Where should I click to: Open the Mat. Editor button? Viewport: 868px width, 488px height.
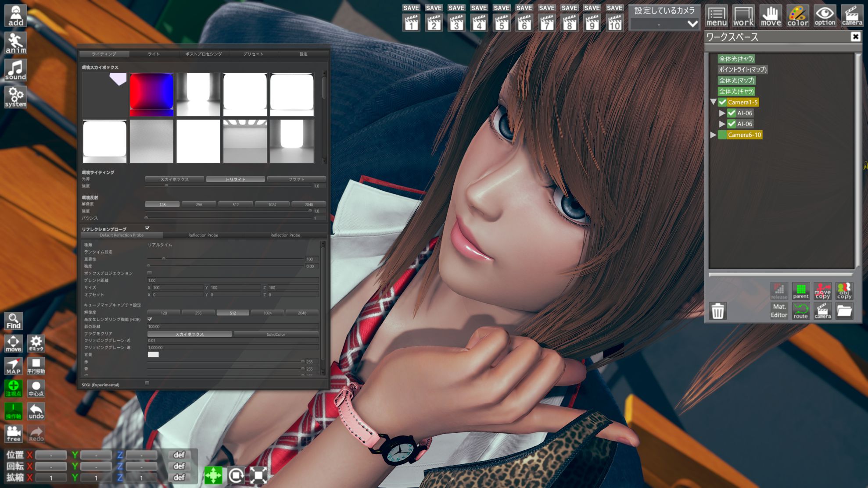[x=779, y=311]
